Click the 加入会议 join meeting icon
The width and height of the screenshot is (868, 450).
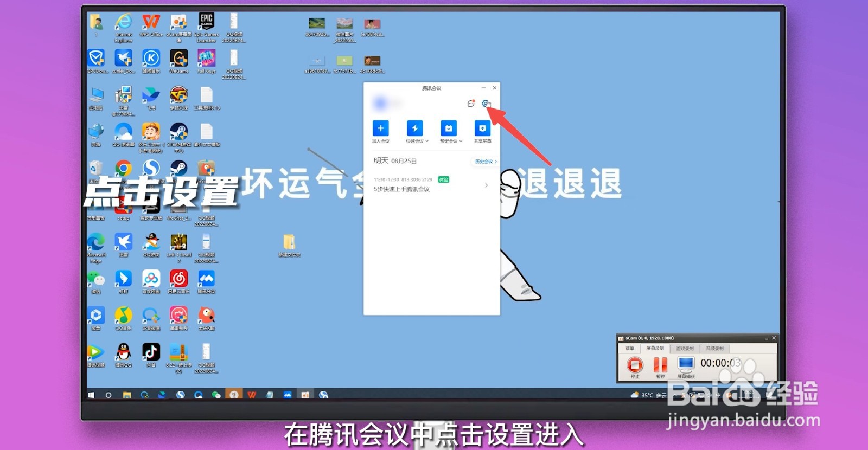click(380, 128)
